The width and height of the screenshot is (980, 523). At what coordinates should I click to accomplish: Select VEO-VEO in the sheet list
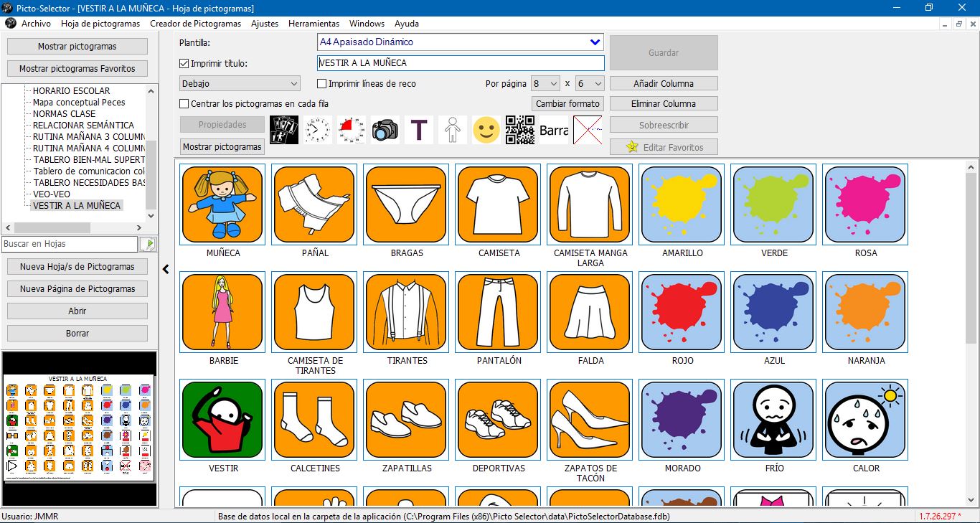tap(52, 194)
